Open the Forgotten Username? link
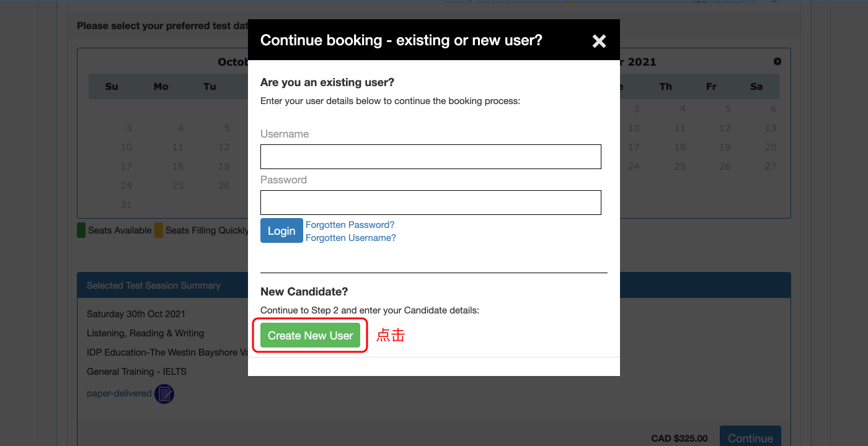Screen dimensions: 868x446 (x=350, y=238)
